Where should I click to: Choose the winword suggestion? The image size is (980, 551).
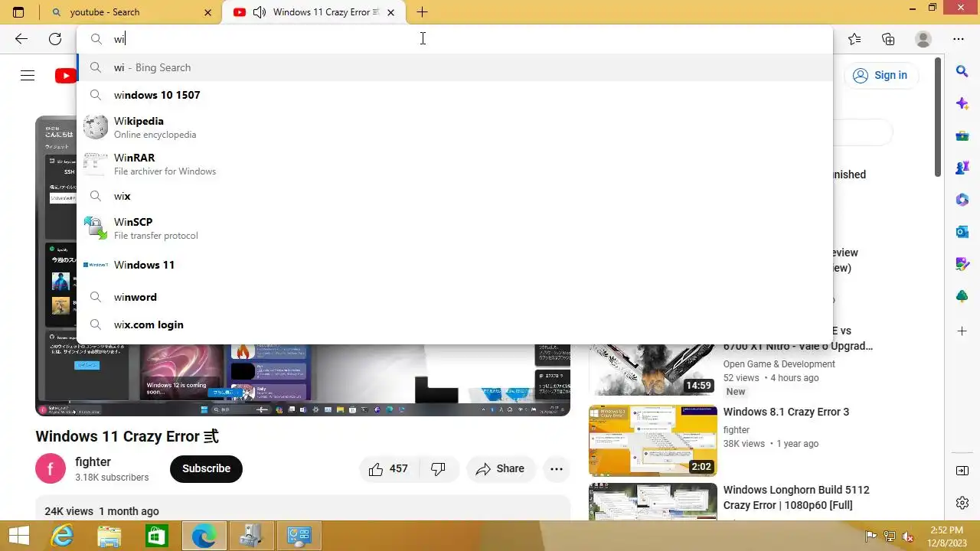[455, 297]
